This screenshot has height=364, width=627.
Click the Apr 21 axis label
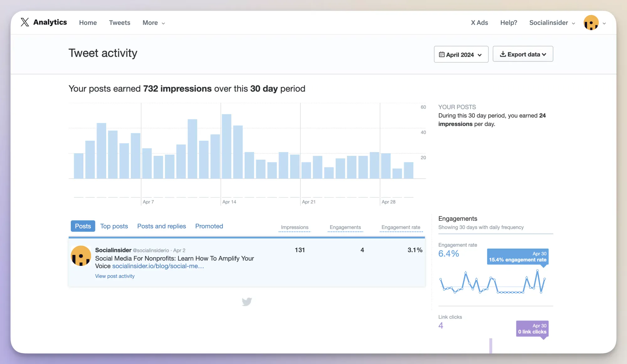click(309, 202)
